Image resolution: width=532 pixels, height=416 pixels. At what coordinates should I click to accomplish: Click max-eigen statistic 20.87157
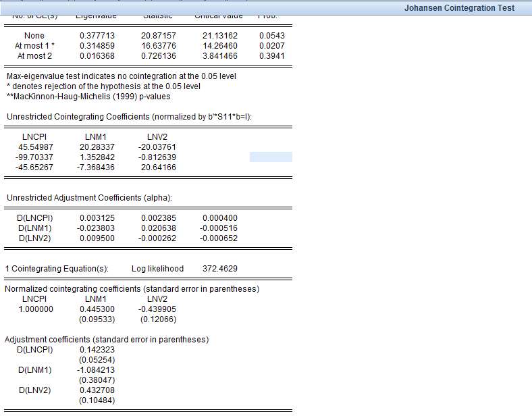pyautogui.click(x=159, y=36)
